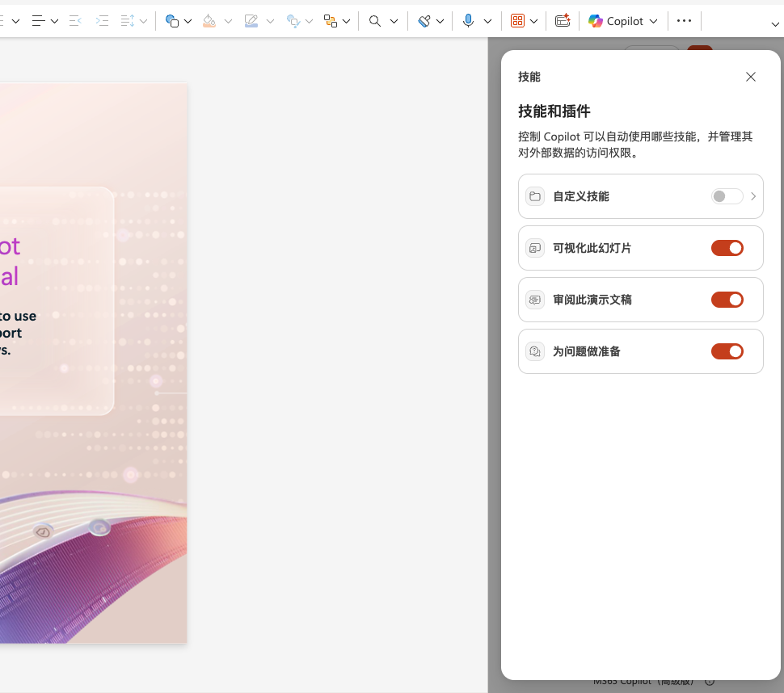Click the shape fill bucket icon

click(x=209, y=21)
